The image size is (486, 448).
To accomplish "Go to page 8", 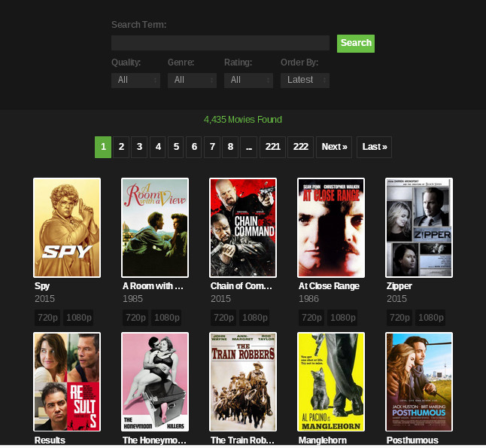I will coord(230,147).
